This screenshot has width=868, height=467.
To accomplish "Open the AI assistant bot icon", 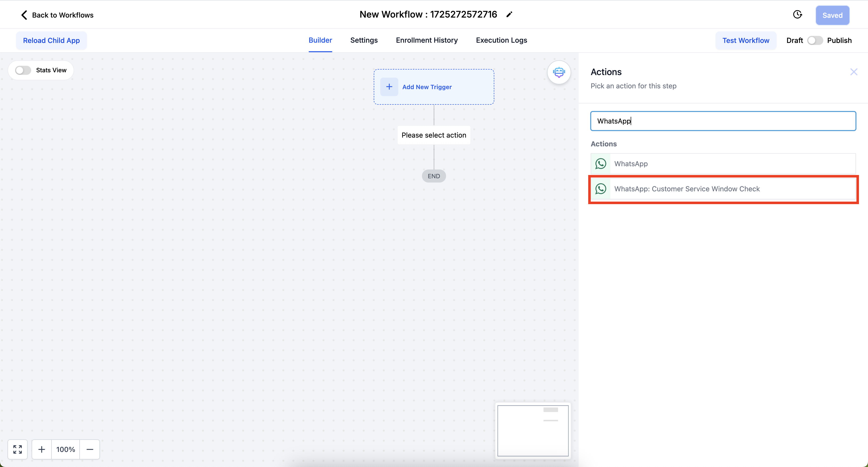I will coord(559,72).
